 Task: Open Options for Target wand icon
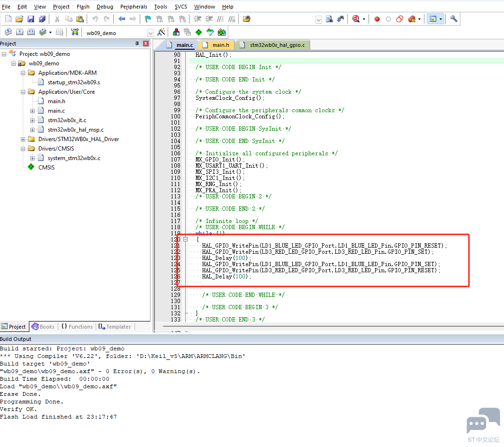click(x=161, y=32)
